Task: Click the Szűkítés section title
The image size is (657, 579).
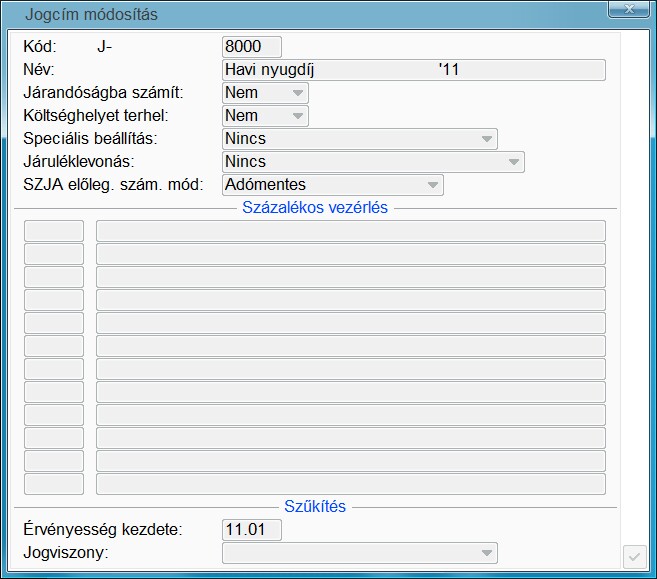Action: (315, 507)
